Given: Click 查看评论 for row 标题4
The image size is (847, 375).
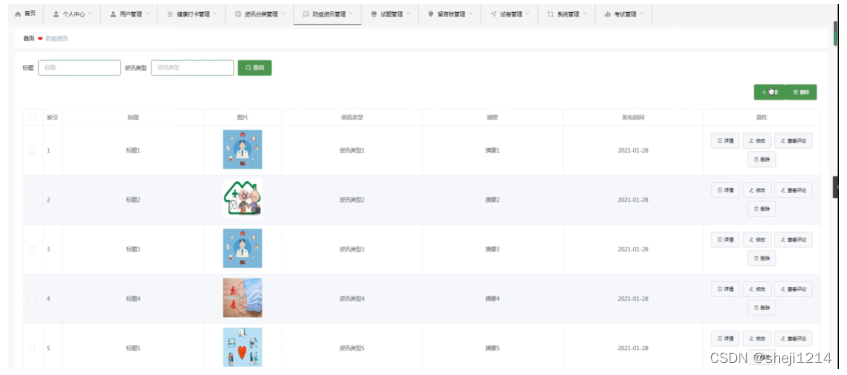Looking at the screenshot, I should (794, 289).
